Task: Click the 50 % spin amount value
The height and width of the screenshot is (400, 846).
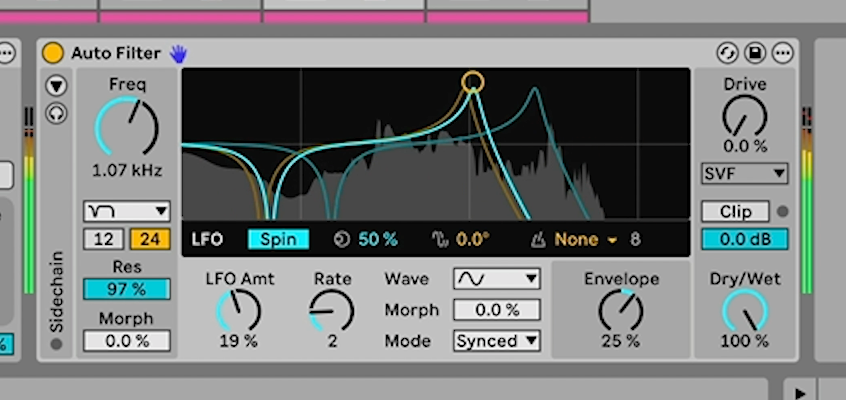Action: tap(378, 239)
